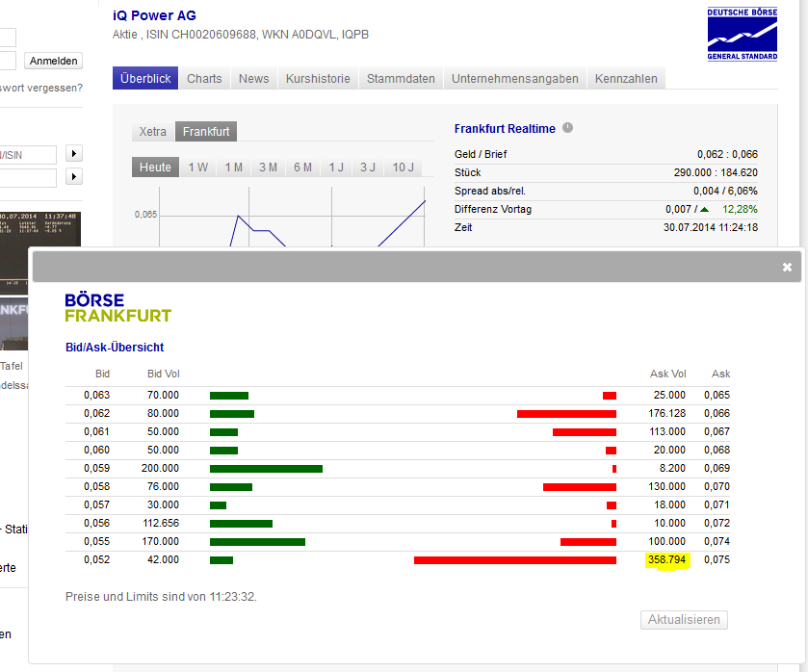Image resolution: width=808 pixels, height=672 pixels.
Task: Switch to the Charts tab
Action: point(204,78)
